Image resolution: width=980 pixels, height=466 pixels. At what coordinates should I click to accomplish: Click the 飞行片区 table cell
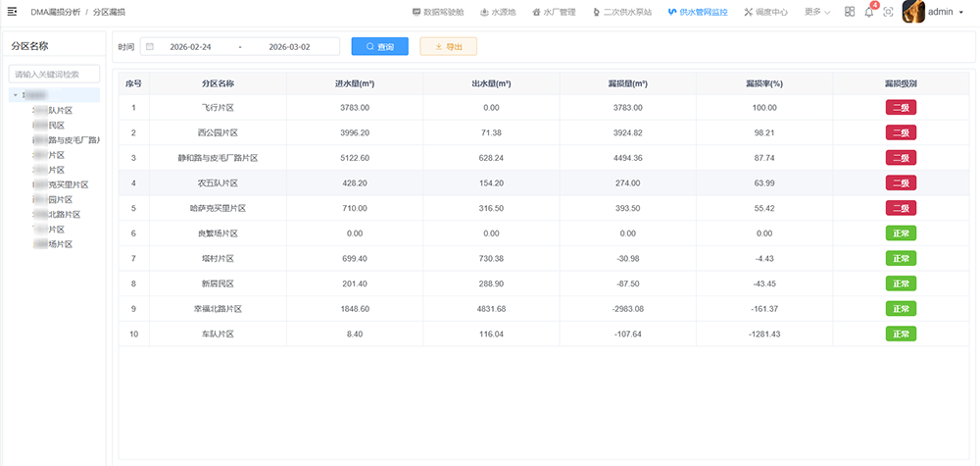218,108
